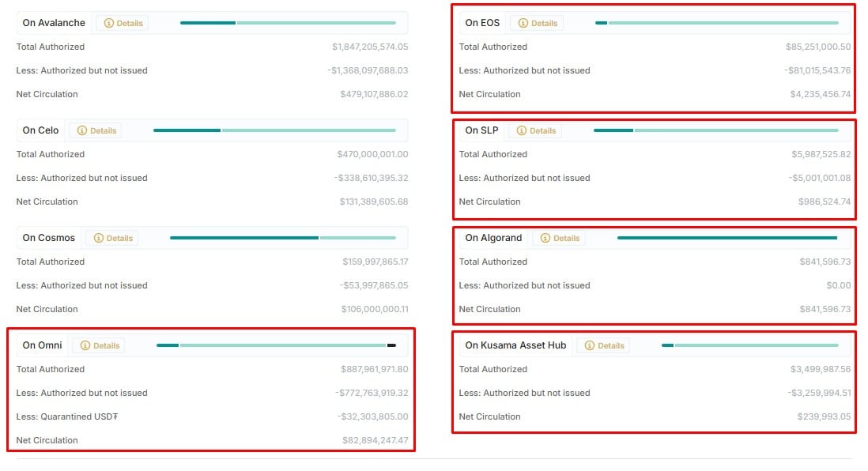Click Celo not-issued value -$338,610,395.32

click(x=371, y=179)
